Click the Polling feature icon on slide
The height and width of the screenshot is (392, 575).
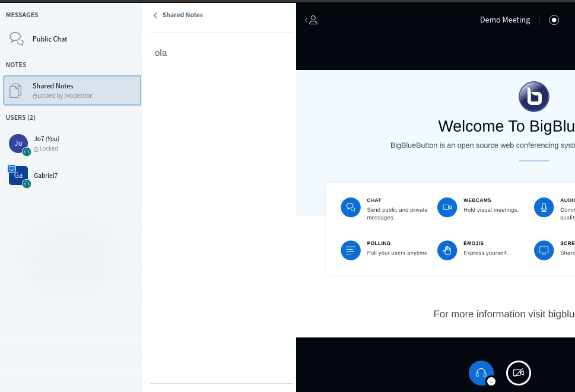point(351,250)
